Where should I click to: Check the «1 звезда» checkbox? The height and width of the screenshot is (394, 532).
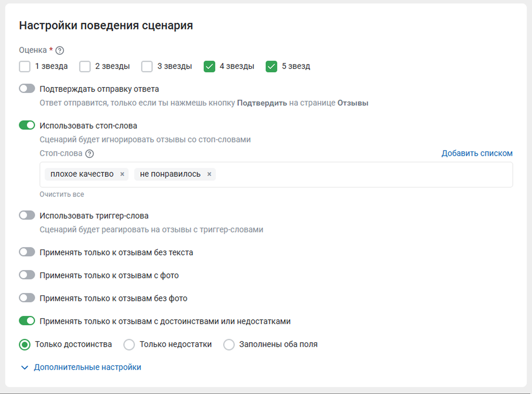point(25,67)
